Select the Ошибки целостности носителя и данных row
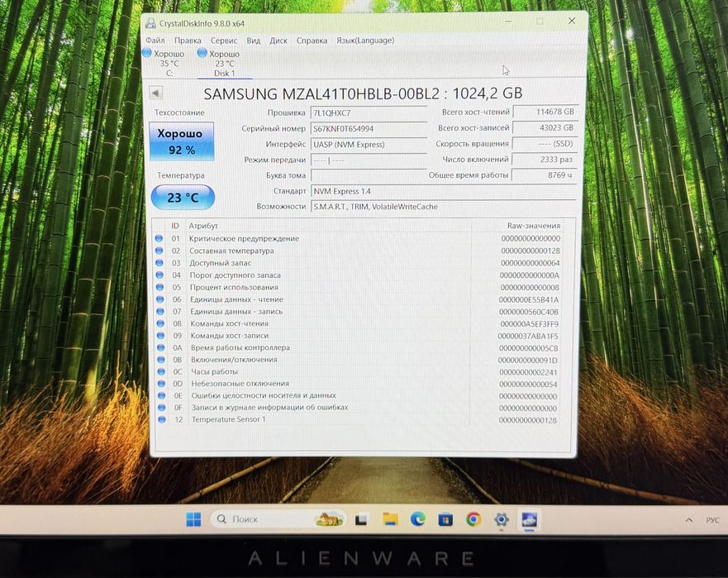Screen dimensions: 728x578 pos(359,396)
